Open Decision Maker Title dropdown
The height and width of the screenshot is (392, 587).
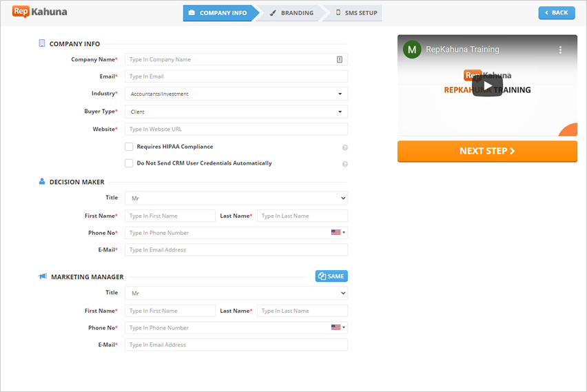[x=236, y=198]
